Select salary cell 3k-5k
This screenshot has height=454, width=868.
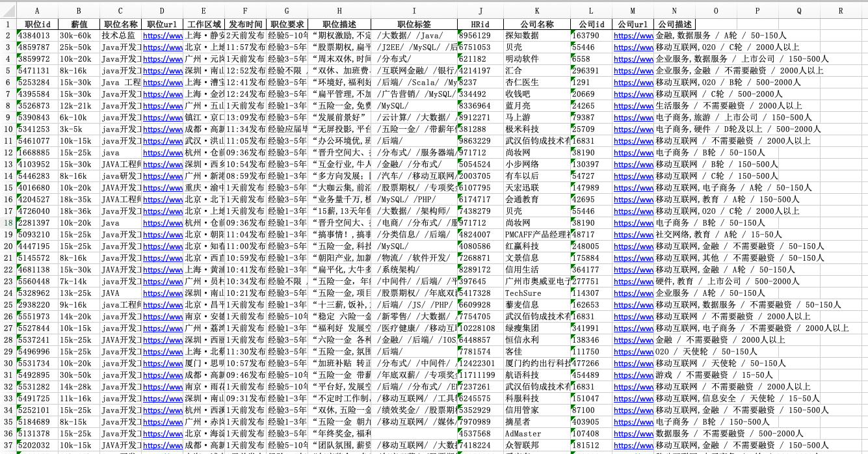79,129
